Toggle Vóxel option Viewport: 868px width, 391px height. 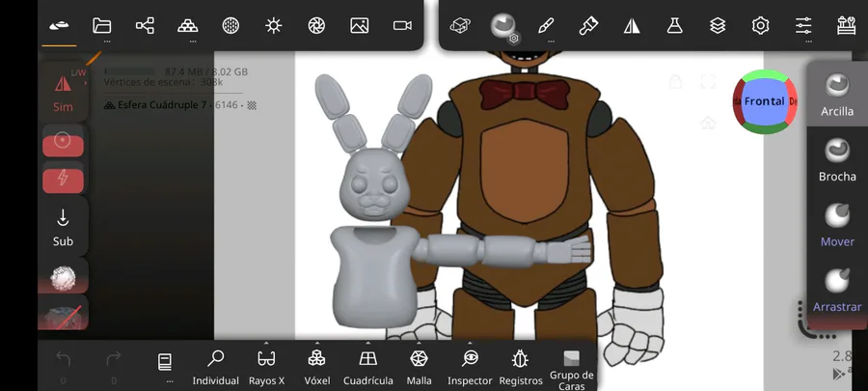(x=316, y=368)
